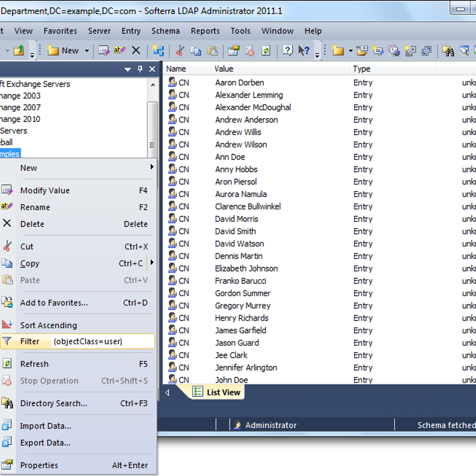The image size is (476, 476).
Task: Open the Schema menu
Action: [165, 31]
